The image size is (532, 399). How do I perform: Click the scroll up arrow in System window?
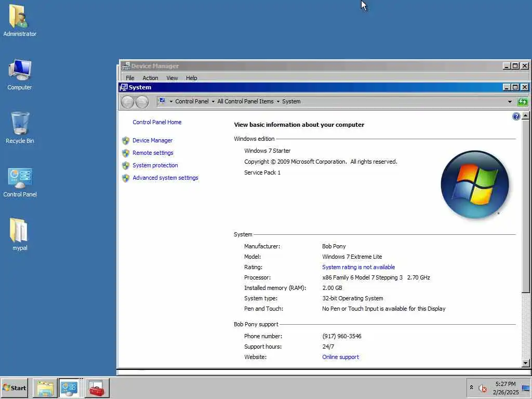(x=526, y=116)
